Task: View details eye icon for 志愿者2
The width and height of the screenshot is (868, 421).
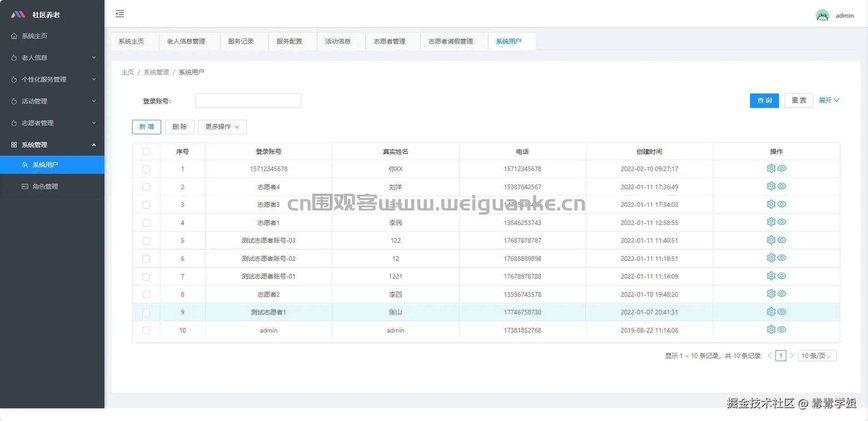Action: tap(782, 294)
